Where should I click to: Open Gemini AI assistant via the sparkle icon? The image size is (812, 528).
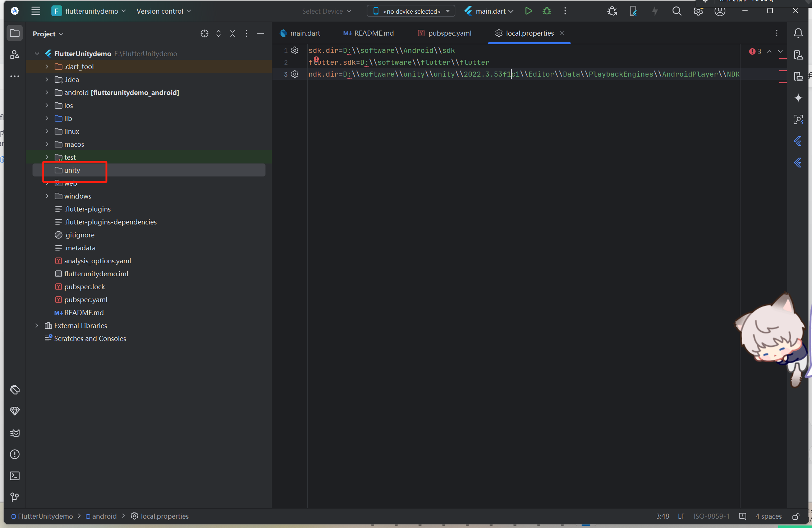798,98
